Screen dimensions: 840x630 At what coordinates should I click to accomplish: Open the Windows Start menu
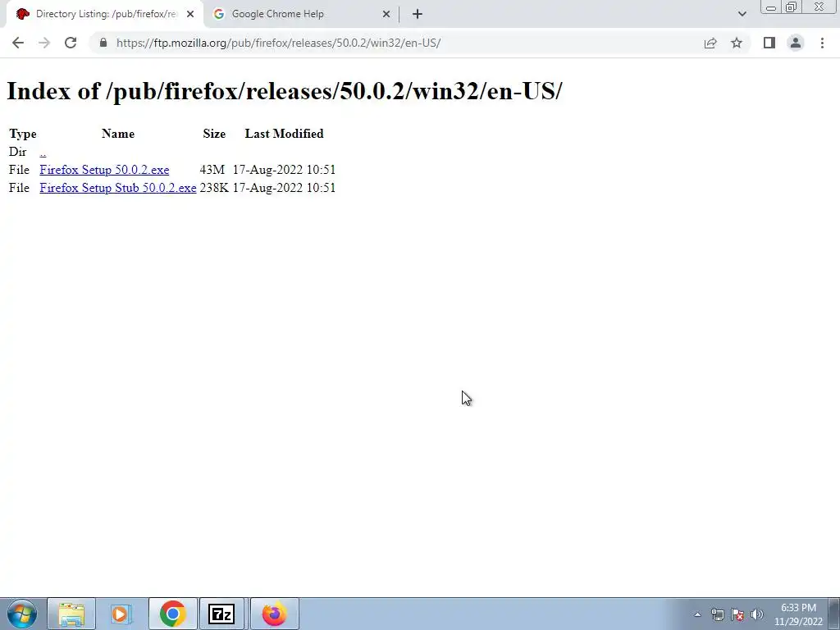pos(22,614)
